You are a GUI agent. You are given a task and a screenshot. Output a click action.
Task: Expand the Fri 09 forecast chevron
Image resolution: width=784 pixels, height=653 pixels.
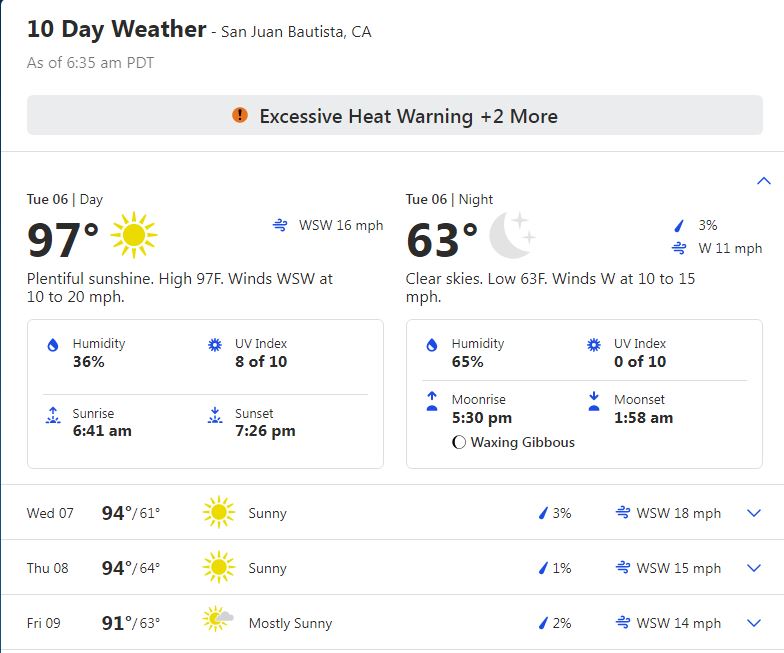coord(754,623)
